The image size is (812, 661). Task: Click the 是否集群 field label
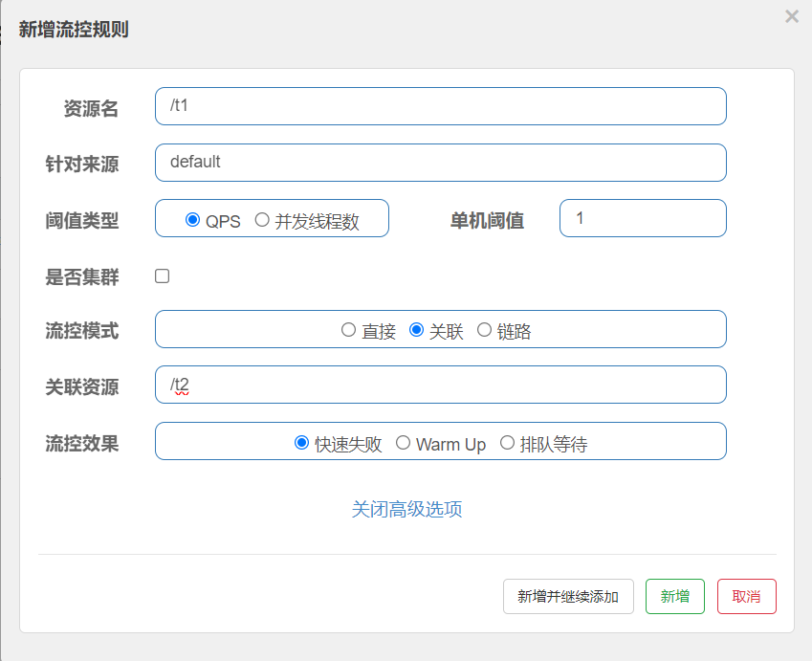[x=82, y=277]
